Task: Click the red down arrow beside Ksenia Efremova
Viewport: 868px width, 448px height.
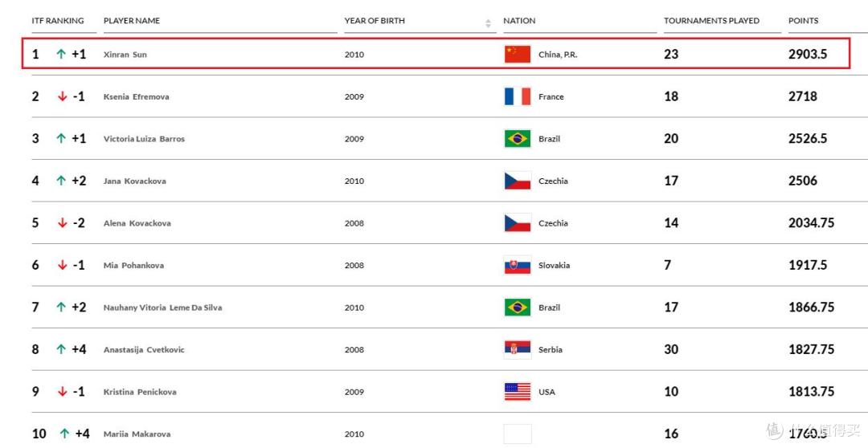Action: (x=62, y=96)
